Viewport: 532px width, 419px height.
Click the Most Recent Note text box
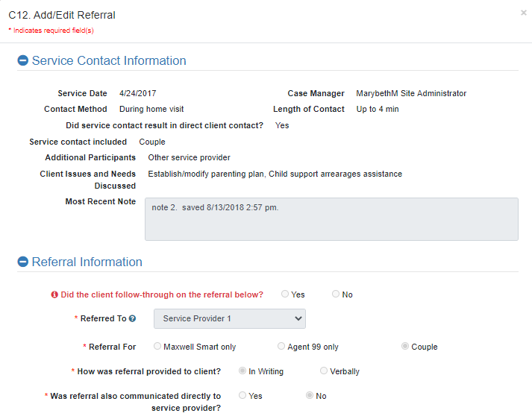[331, 219]
